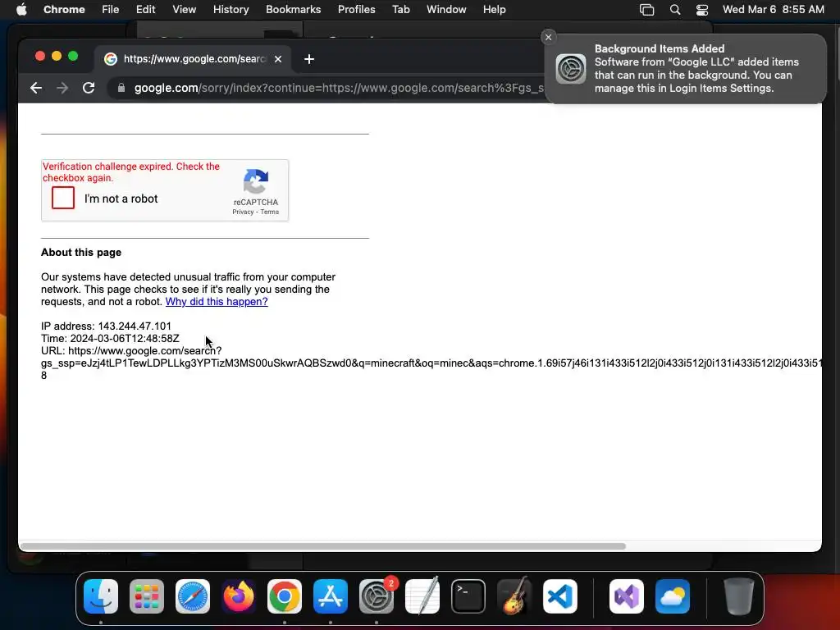The width and height of the screenshot is (840, 630).
Task: Open the Tab menu
Action: click(400, 10)
